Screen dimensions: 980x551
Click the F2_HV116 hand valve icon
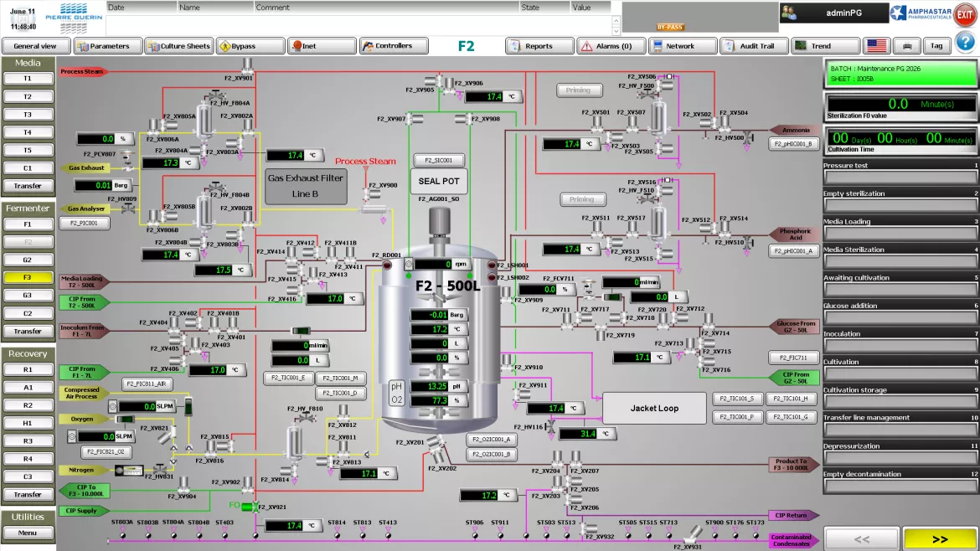point(550,427)
